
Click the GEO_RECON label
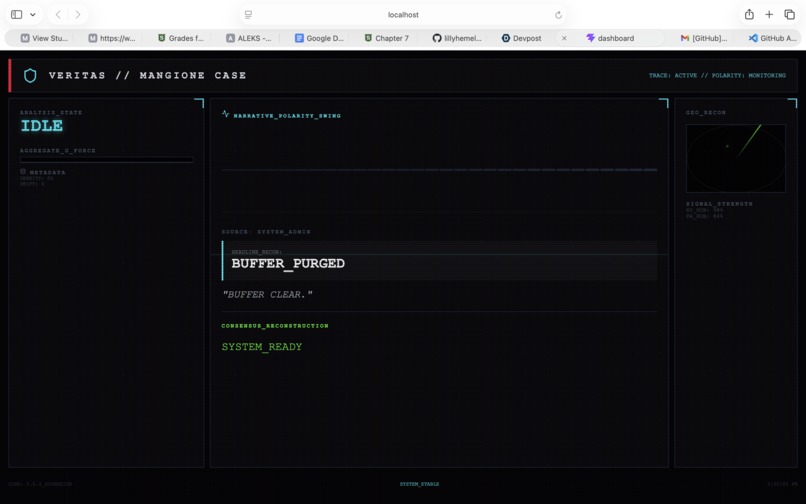pyautogui.click(x=706, y=112)
